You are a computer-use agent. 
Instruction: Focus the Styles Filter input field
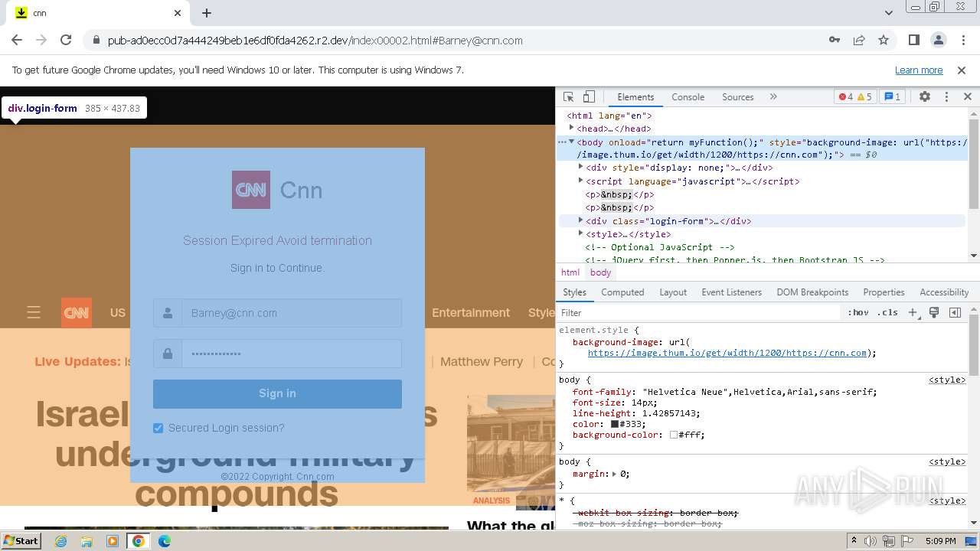[x=699, y=312]
